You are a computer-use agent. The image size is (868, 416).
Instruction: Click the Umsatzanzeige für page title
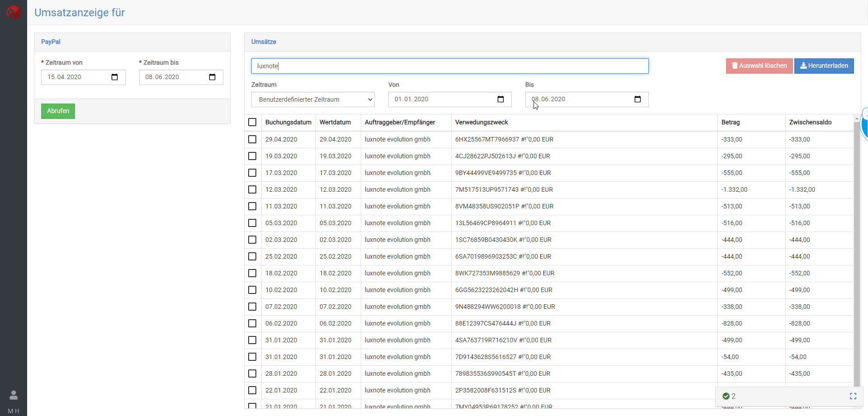pyautogui.click(x=80, y=13)
